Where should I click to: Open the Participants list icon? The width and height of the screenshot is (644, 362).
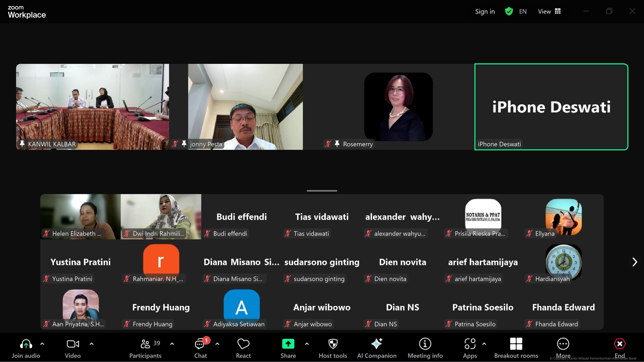pyautogui.click(x=145, y=344)
